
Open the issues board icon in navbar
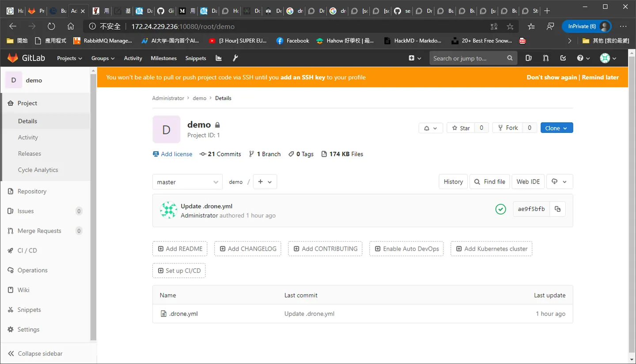[529, 58]
